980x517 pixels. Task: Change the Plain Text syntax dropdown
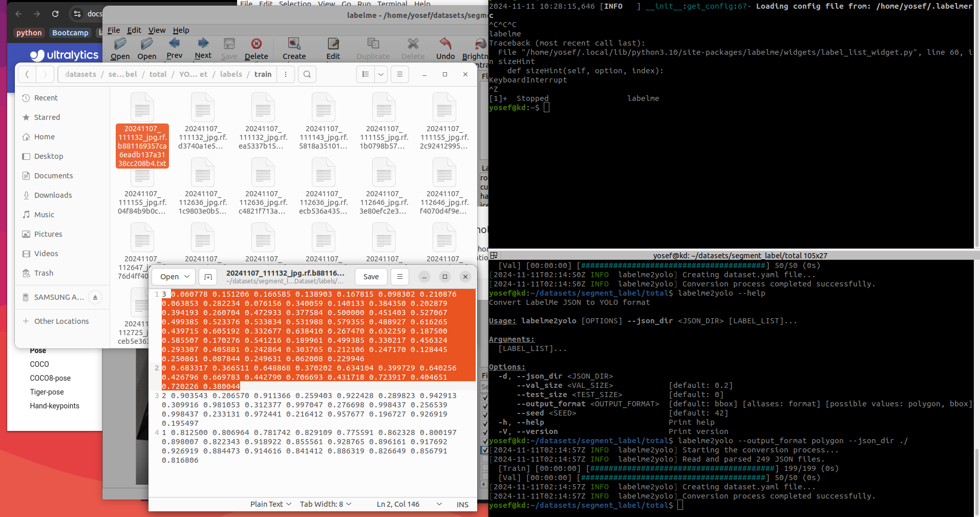point(271,504)
